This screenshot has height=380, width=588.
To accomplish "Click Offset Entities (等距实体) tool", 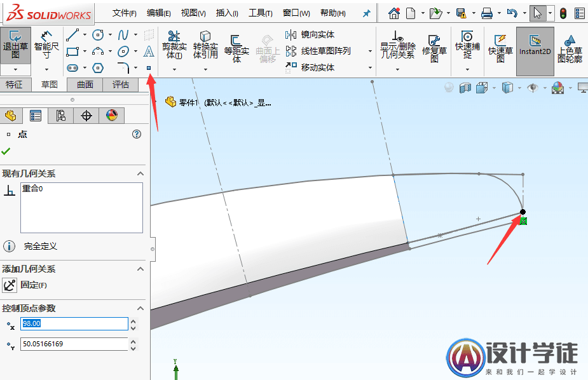I will pyautogui.click(x=236, y=49).
